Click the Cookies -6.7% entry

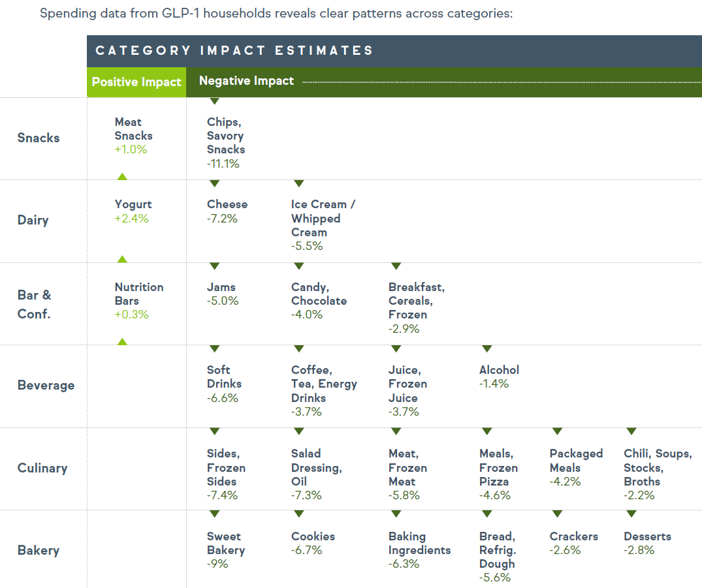(x=313, y=543)
